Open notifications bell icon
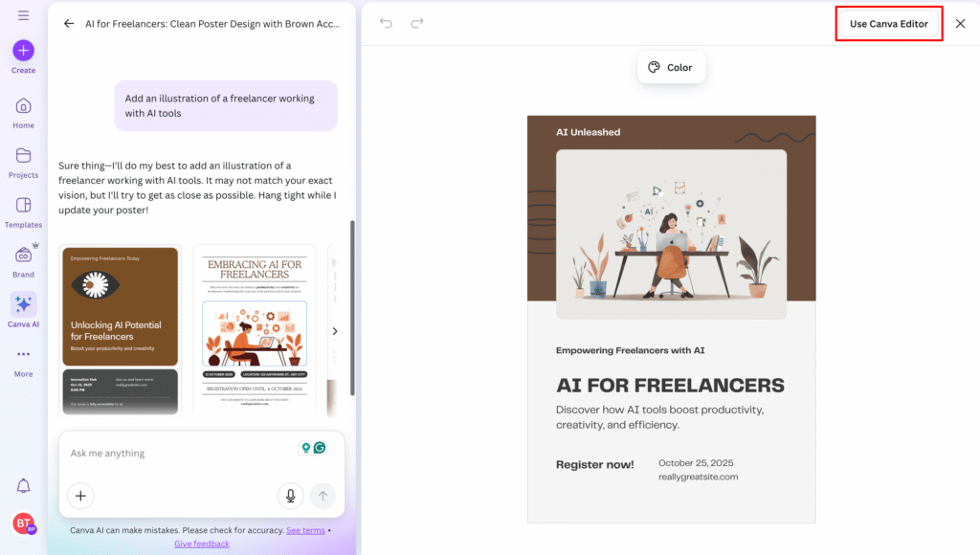980x555 pixels. click(x=23, y=486)
